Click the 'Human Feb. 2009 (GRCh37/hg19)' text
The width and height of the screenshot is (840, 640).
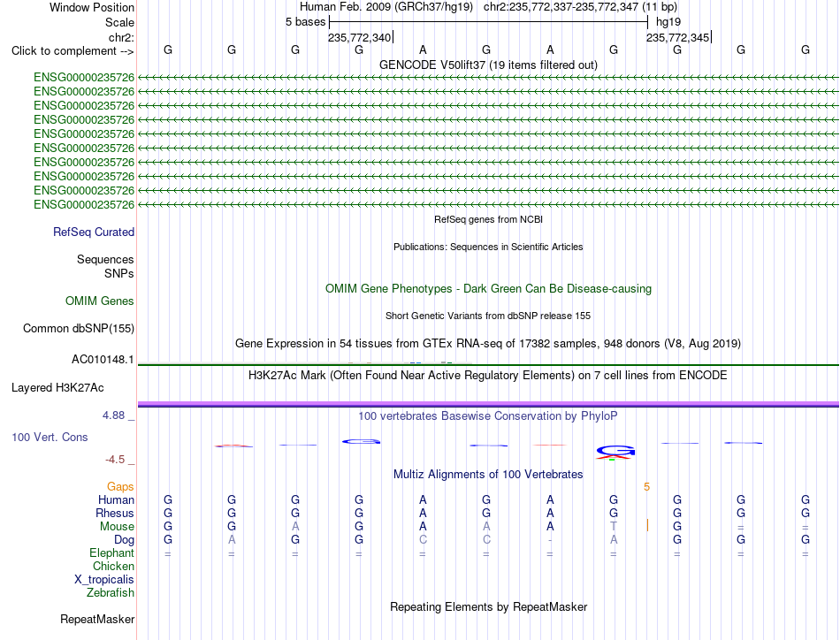[386, 7]
